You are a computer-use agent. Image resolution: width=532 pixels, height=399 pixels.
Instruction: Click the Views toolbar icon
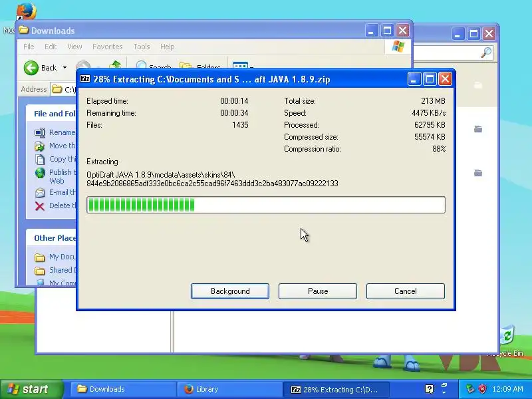click(240, 65)
